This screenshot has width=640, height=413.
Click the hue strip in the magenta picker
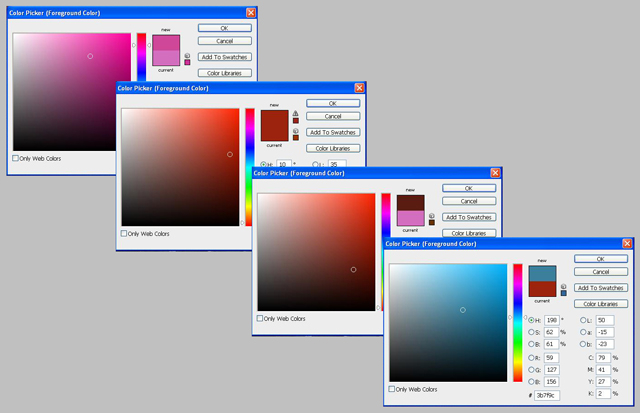click(x=141, y=57)
